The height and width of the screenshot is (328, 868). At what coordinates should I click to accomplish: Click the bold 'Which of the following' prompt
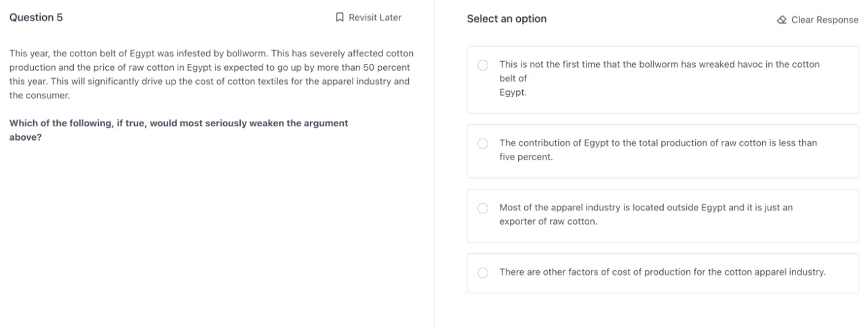coord(179,123)
